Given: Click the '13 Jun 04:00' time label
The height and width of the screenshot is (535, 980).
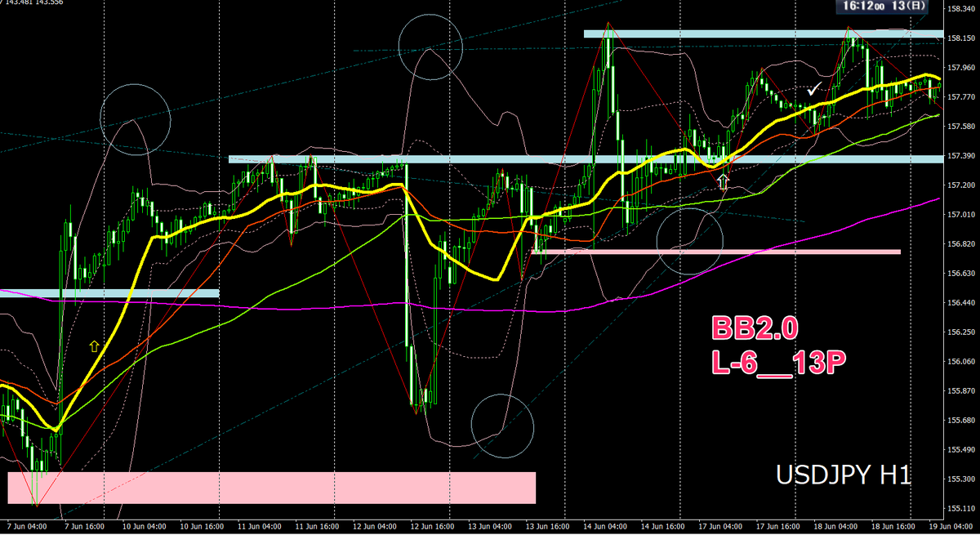Looking at the screenshot, I should pyautogui.click(x=492, y=528).
